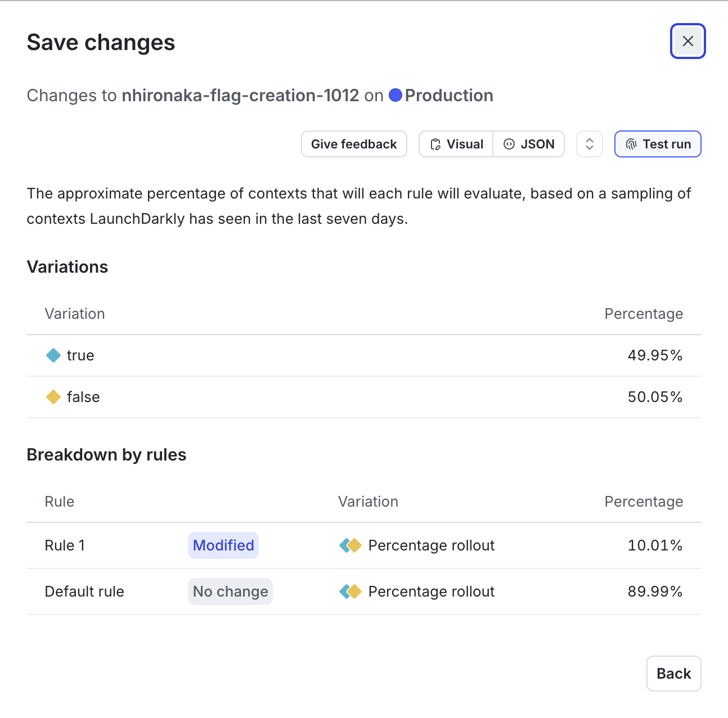Click the copy icon in the Visual button
This screenshot has height=718, width=728.
point(435,144)
